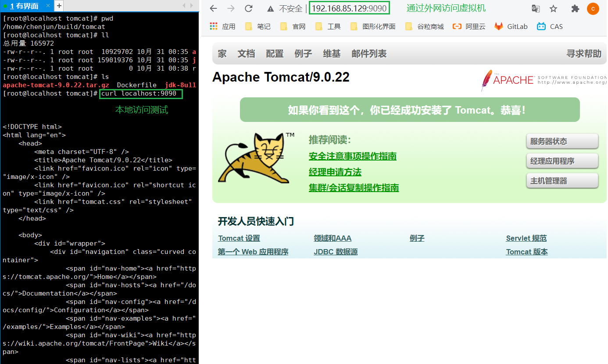Add a new terminal tab
The height and width of the screenshot is (364, 608).
point(59,6)
